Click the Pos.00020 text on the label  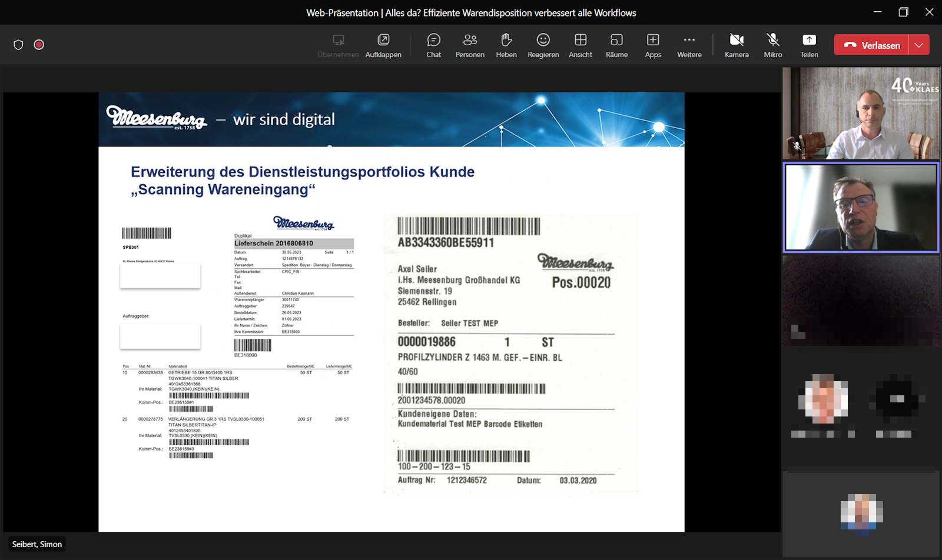[581, 283]
